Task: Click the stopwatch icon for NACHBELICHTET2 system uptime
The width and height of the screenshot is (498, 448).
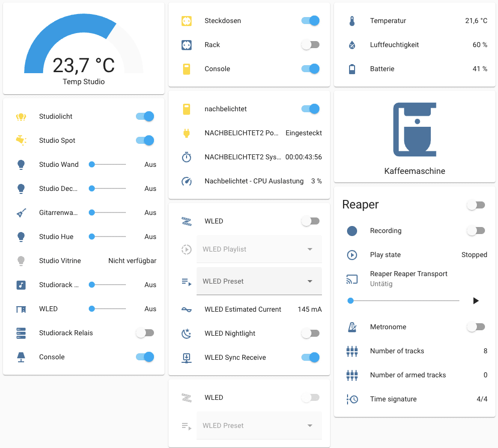Action: 187,157
